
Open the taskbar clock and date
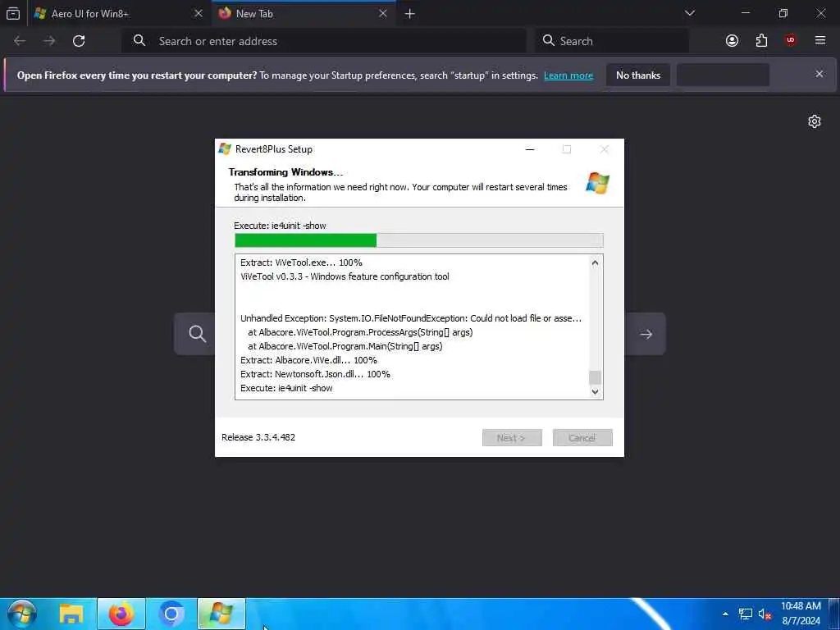click(x=801, y=614)
